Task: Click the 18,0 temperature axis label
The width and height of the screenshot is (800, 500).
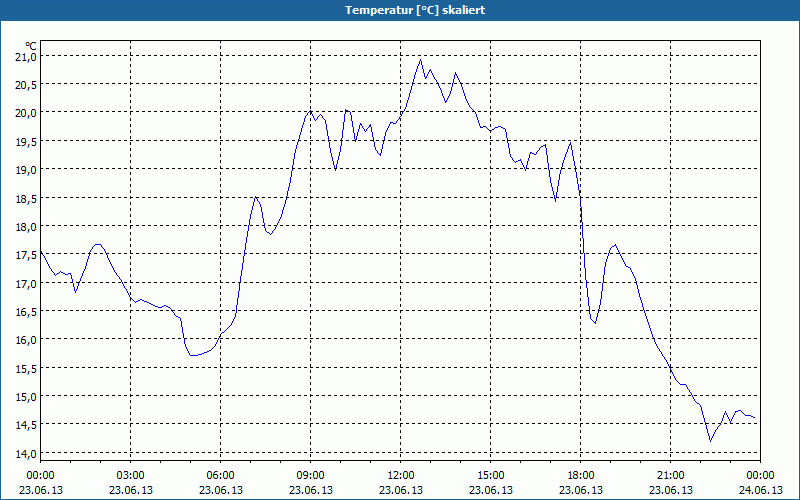Action: (25, 227)
